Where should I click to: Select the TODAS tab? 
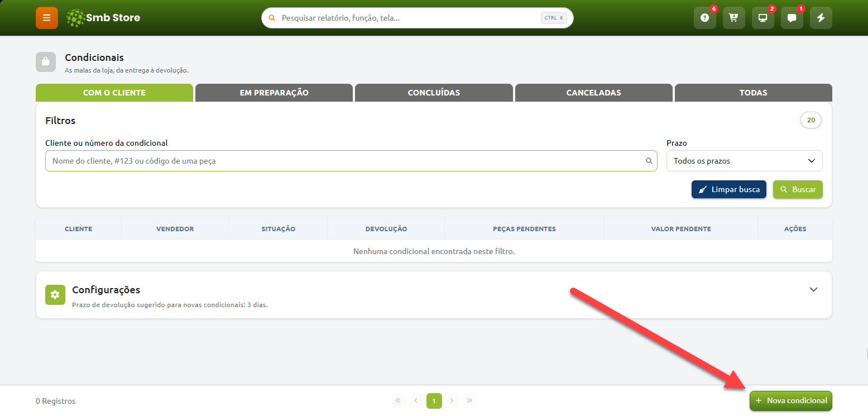click(754, 93)
